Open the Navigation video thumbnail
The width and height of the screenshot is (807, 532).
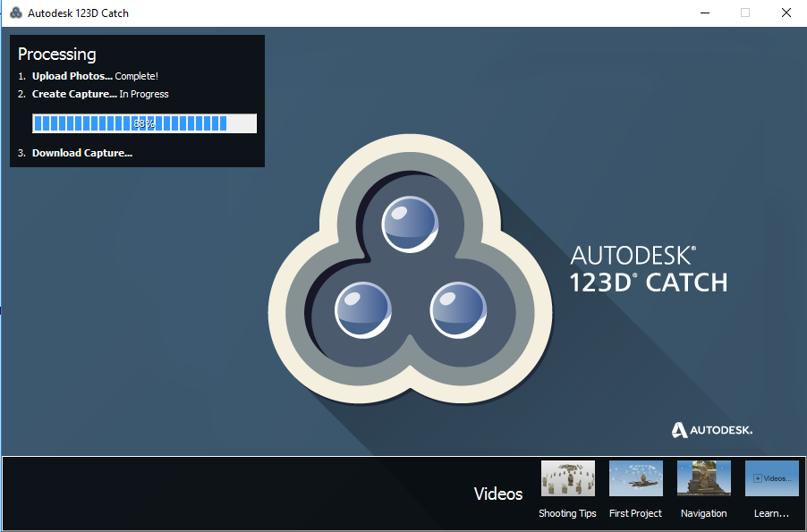[703, 478]
